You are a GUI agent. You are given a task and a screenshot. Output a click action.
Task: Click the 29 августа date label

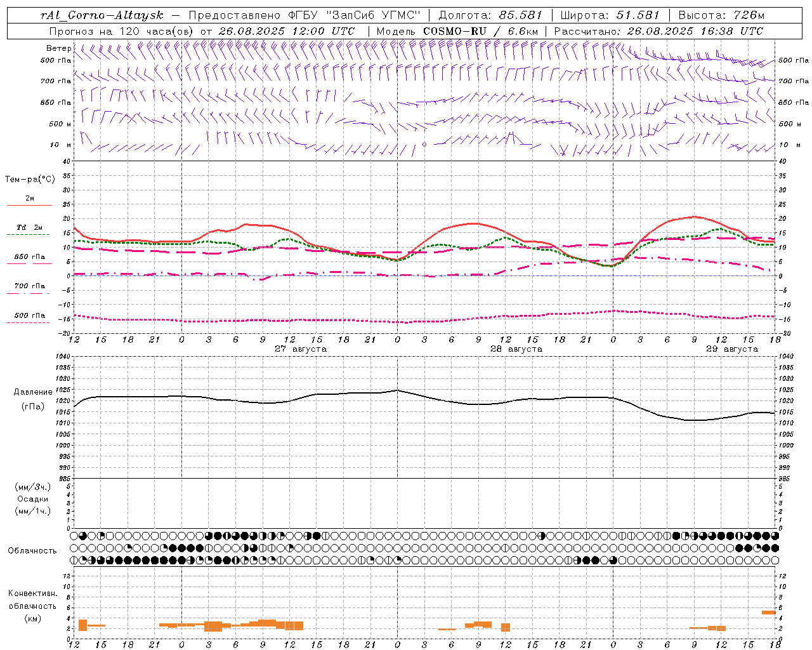[x=732, y=349]
